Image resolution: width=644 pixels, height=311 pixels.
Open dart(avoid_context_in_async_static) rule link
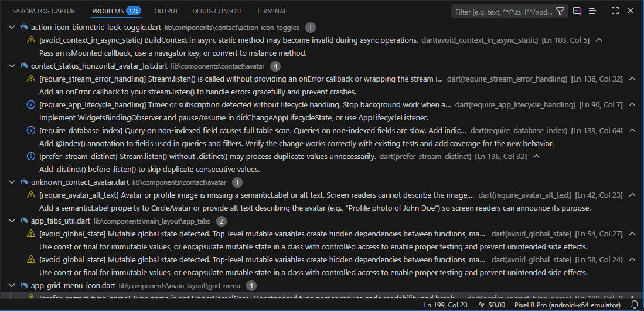[x=480, y=40]
